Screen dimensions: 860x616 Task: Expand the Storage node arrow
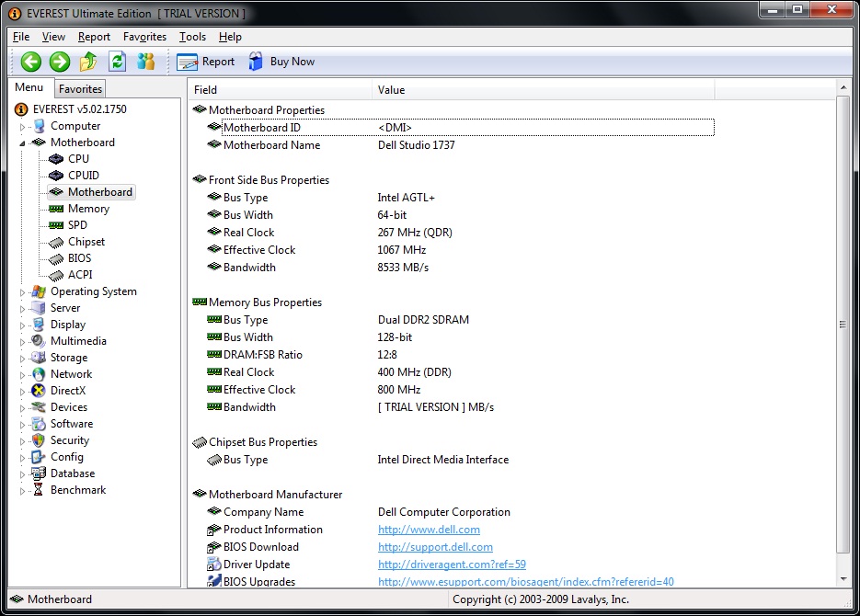tap(22, 359)
